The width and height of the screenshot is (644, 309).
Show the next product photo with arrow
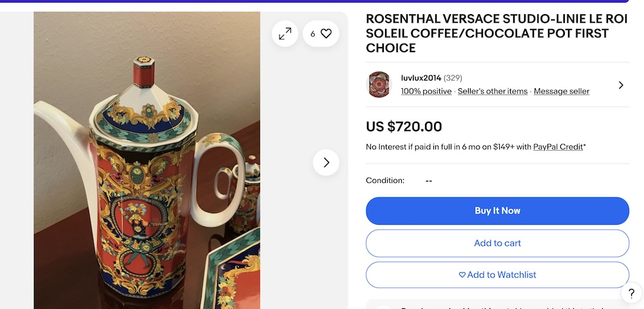pyautogui.click(x=326, y=163)
